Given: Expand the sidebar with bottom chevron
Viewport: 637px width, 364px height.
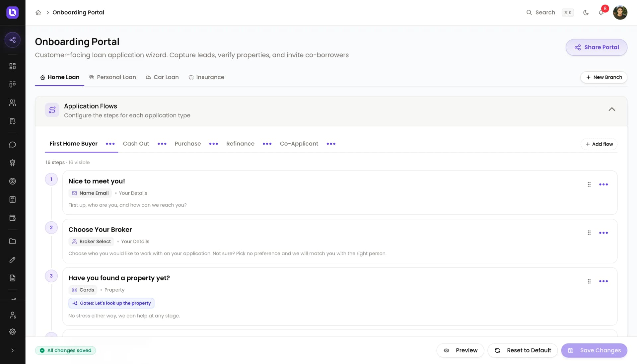Looking at the screenshot, I should [13, 350].
